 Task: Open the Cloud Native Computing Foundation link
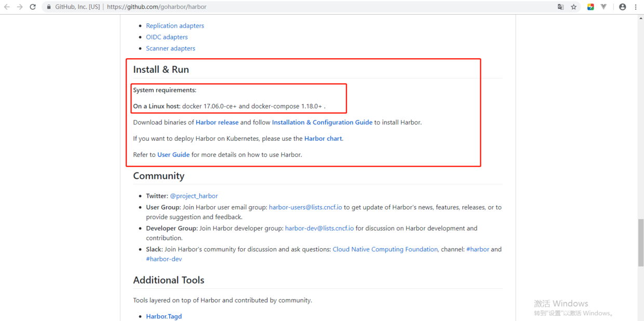[x=385, y=249]
